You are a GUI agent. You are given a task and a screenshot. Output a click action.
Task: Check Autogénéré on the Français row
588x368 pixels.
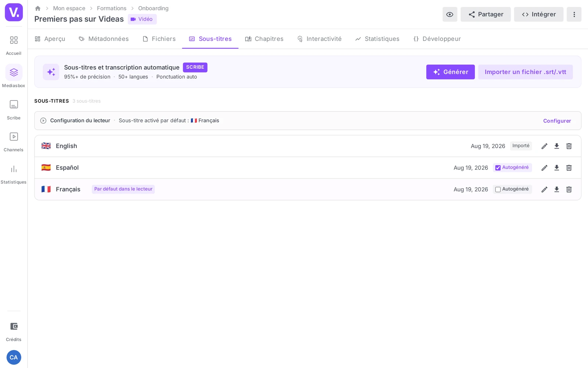click(x=498, y=190)
